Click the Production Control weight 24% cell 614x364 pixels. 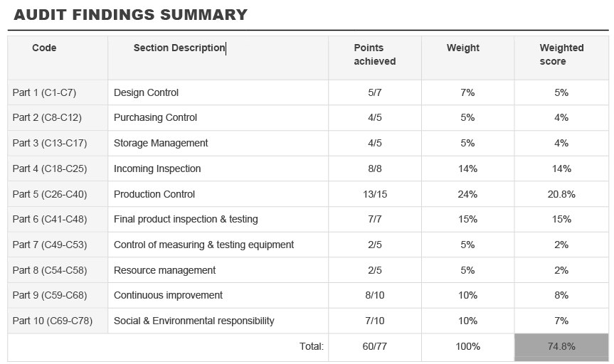[x=467, y=194]
